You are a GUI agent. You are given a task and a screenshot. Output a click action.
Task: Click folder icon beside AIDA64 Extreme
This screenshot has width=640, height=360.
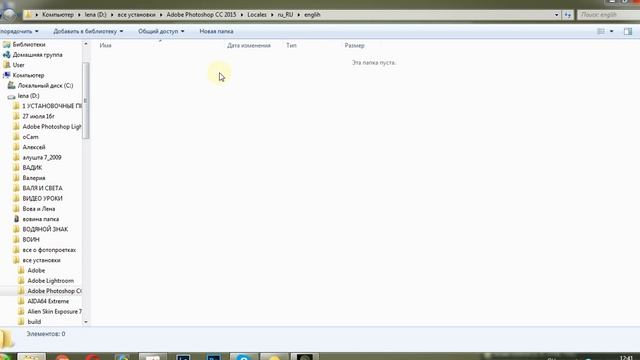click(21, 301)
